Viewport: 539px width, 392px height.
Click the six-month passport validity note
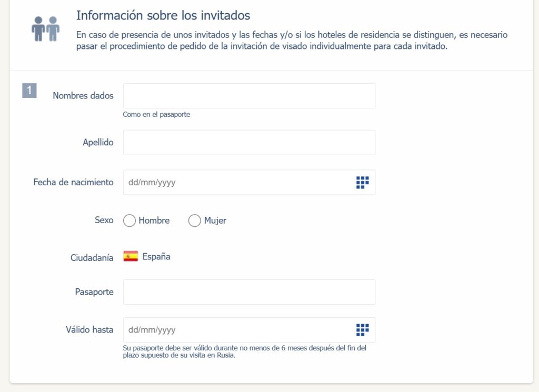pos(244,351)
